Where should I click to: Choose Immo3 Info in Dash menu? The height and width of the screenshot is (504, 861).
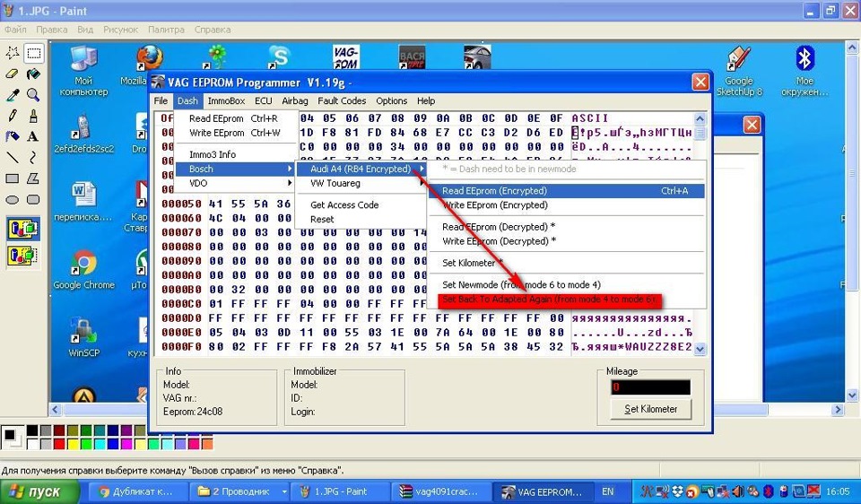pyautogui.click(x=213, y=154)
